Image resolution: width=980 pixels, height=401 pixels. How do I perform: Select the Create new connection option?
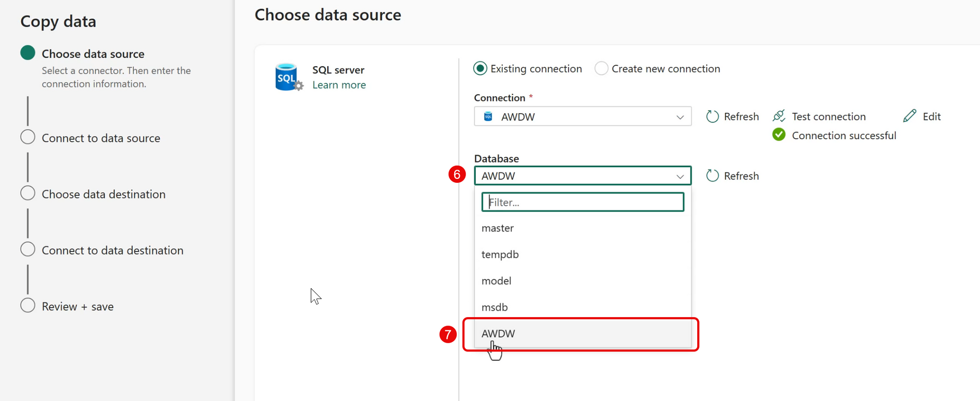point(601,69)
